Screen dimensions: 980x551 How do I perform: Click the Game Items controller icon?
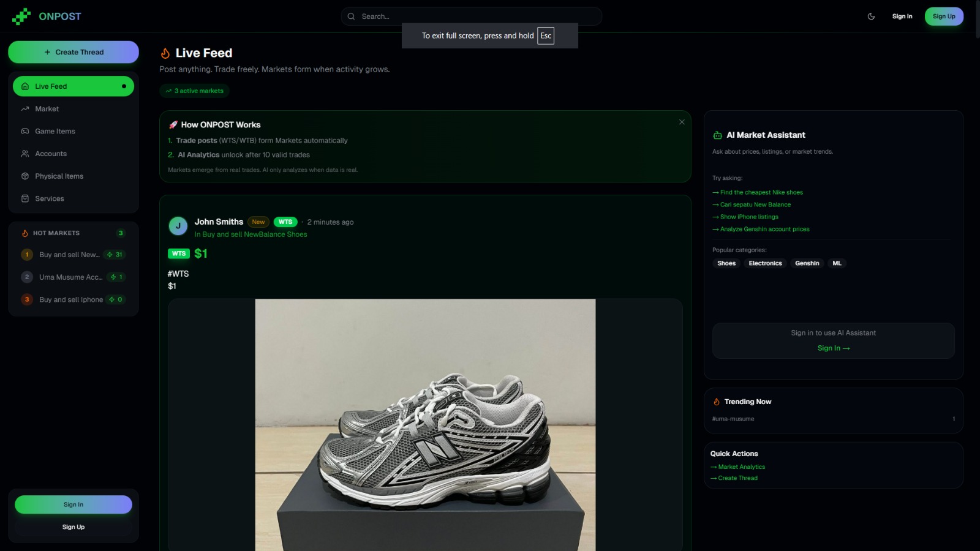point(25,131)
